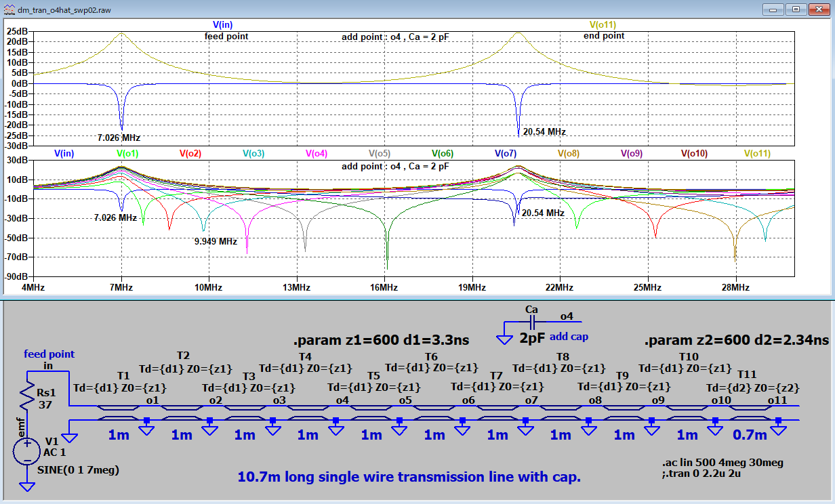Select the .ac lin 500 4meg 30meg directive
The image size is (835, 504).
[722, 463]
